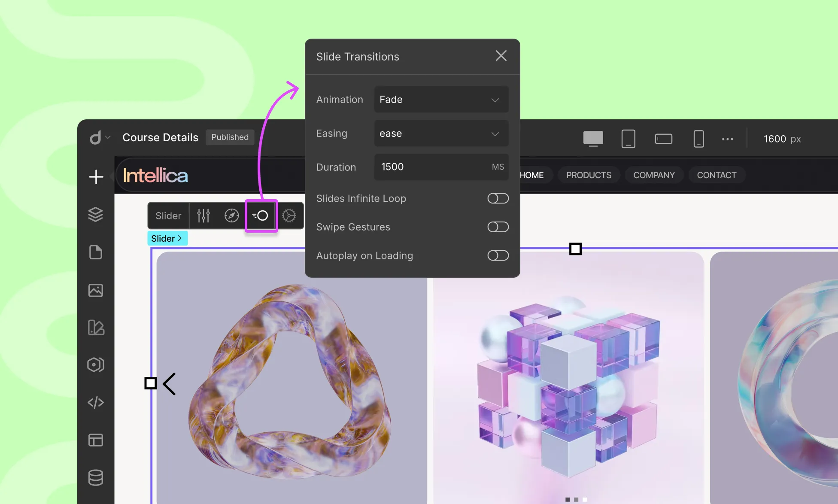Open the Easing ease dropdown
This screenshot has height=504, width=838.
441,133
